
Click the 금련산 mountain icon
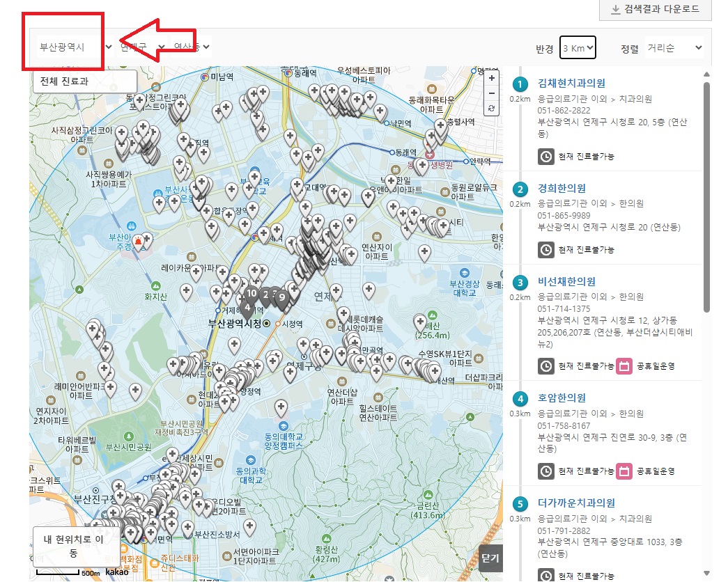pos(428,495)
